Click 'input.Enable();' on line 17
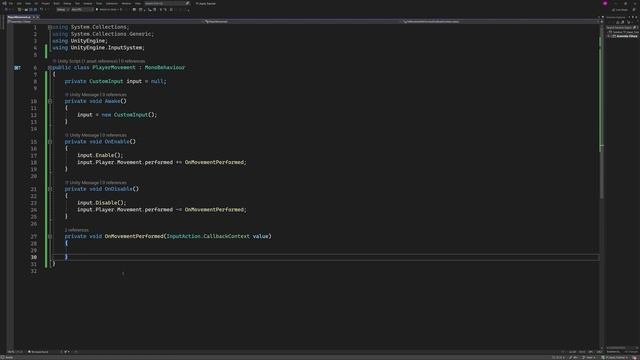The height and width of the screenshot is (360, 640). point(100,156)
